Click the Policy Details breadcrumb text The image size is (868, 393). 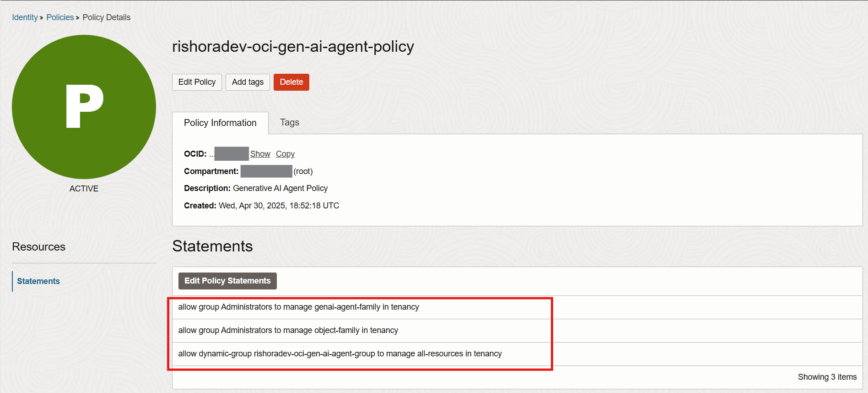coord(106,17)
